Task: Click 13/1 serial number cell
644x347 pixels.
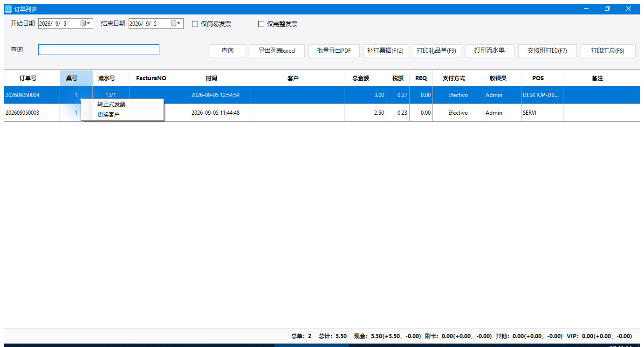Action: tap(111, 95)
